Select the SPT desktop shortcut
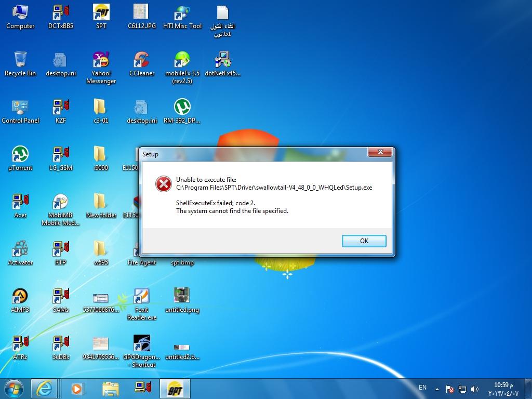This screenshot has height=399, width=532. click(101, 17)
